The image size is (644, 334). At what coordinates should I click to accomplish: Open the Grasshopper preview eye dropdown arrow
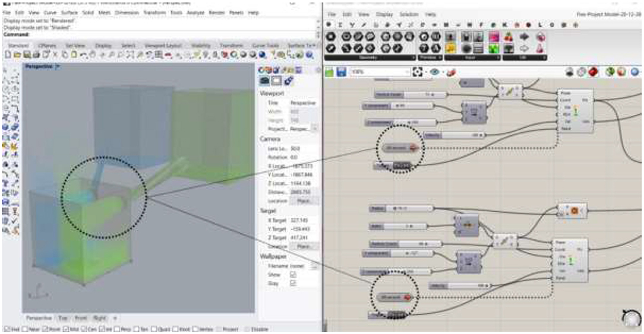(442, 72)
